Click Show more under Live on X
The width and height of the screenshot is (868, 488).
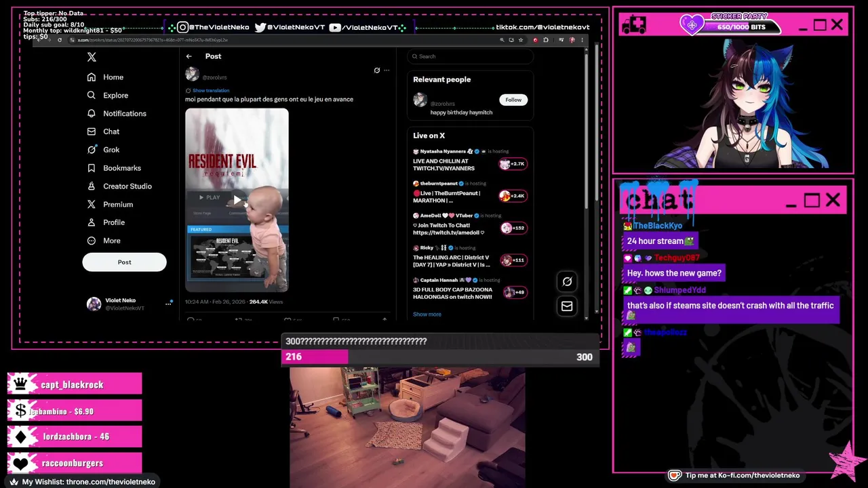pyautogui.click(x=427, y=314)
